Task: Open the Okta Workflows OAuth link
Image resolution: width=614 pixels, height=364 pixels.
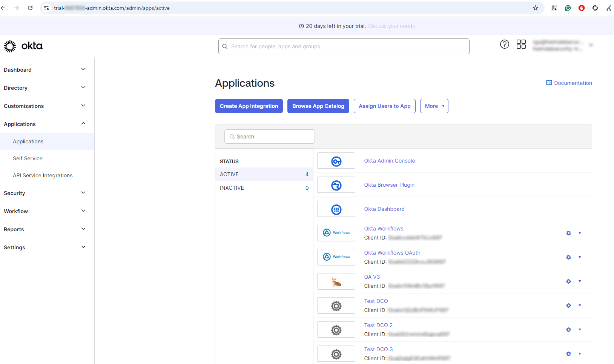Action: 392,253
